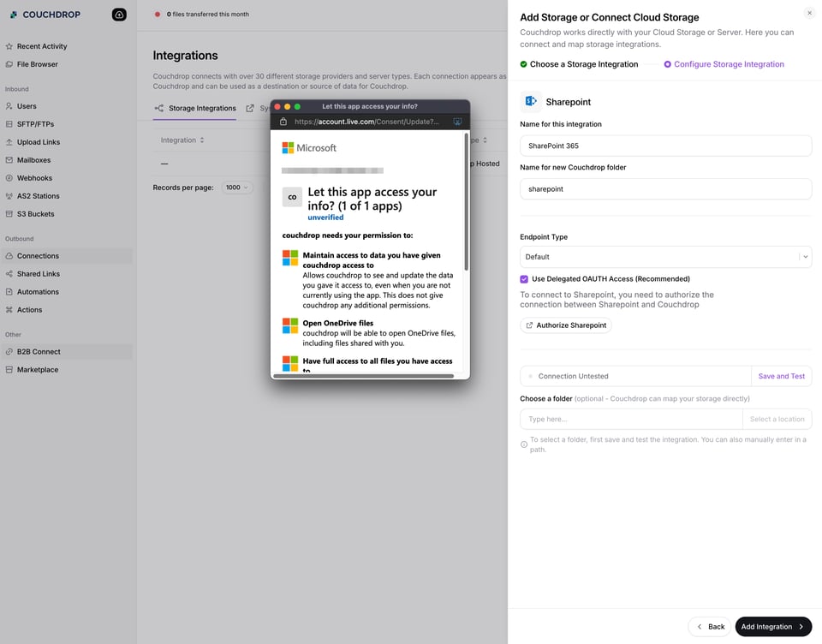Click the Authorize Sharepoint button
Screen dimensions: 822x644
click(566, 325)
